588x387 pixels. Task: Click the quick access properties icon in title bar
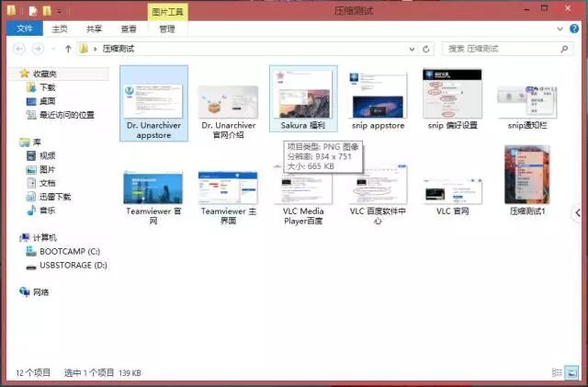[x=33, y=11]
